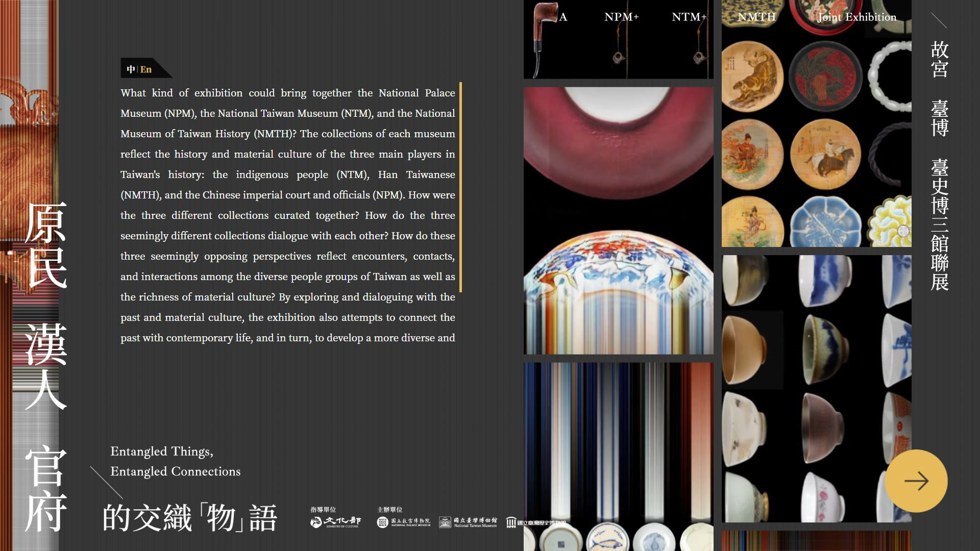Click the 指導單位 label

point(323,510)
